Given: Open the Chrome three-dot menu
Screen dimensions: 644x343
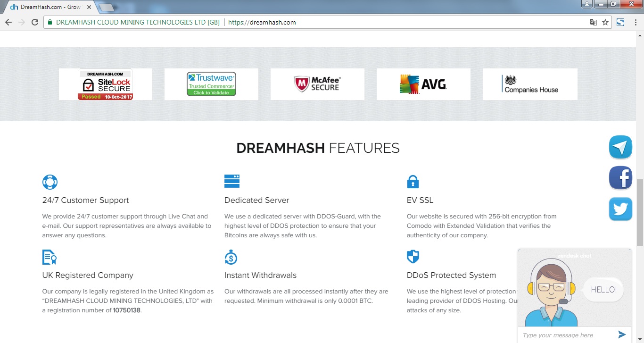Looking at the screenshot, I should pos(635,22).
